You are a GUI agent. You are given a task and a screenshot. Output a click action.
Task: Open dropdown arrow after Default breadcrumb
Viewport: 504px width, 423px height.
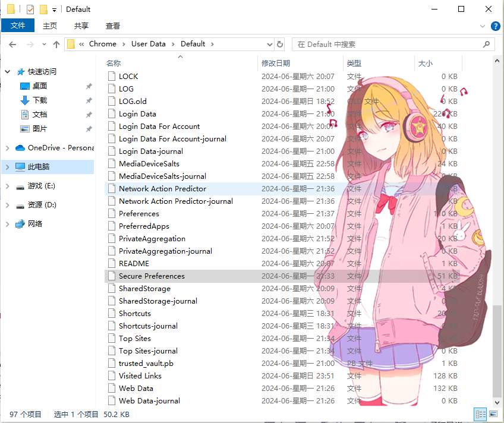pyautogui.click(x=212, y=44)
